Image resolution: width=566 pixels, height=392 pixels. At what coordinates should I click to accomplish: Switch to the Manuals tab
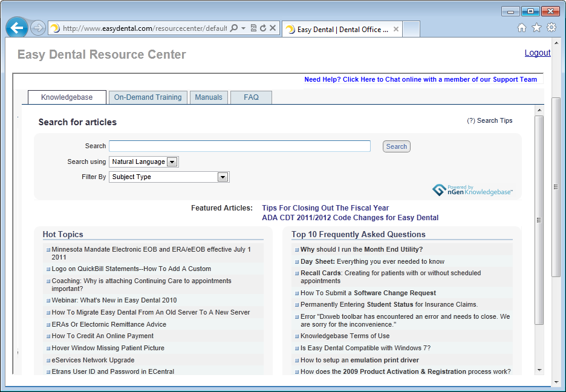click(209, 97)
